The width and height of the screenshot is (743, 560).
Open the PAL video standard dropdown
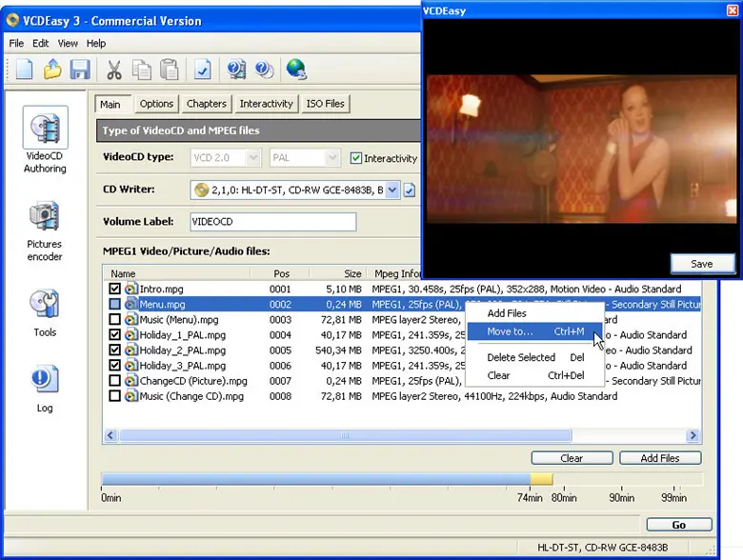(331, 158)
